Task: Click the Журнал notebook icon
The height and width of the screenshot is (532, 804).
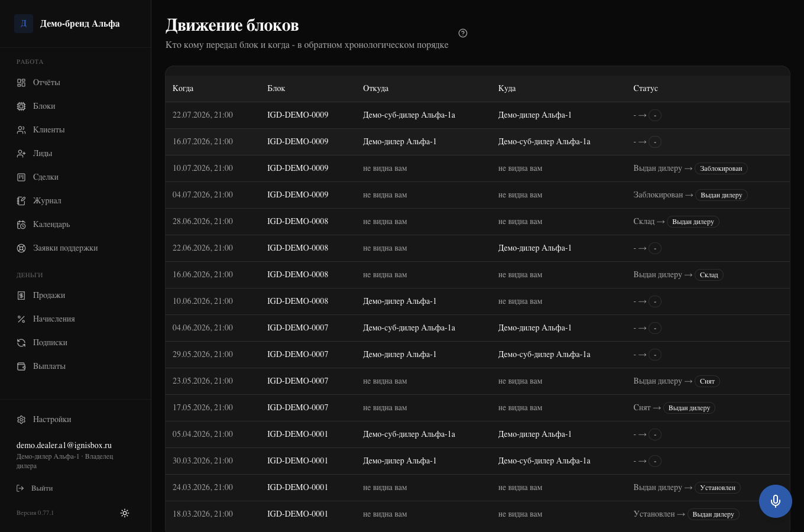Action: pyautogui.click(x=21, y=201)
